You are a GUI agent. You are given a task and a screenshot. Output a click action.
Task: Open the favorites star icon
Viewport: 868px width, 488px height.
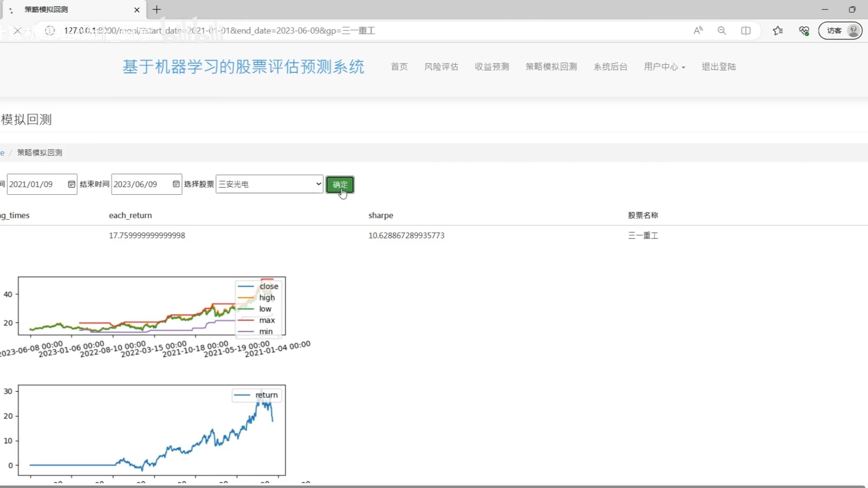pos(778,31)
